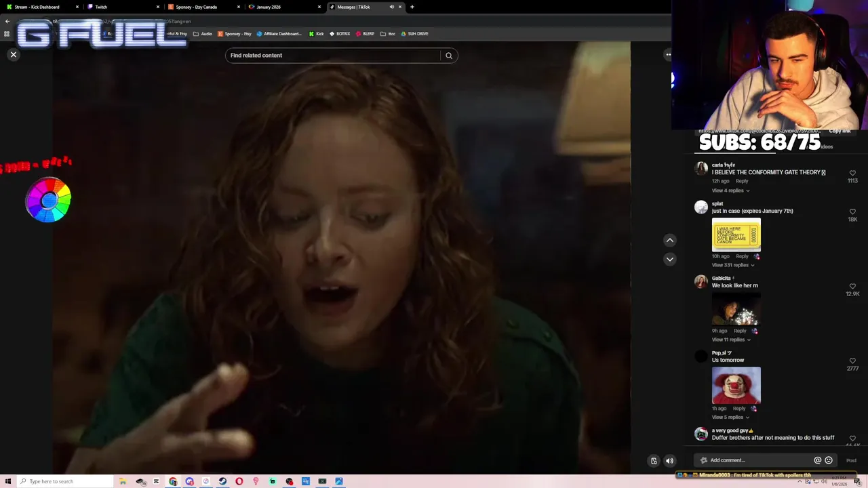Screen dimensions: 868x488
Task: Open a very good guy's avatar
Action: [701, 434]
